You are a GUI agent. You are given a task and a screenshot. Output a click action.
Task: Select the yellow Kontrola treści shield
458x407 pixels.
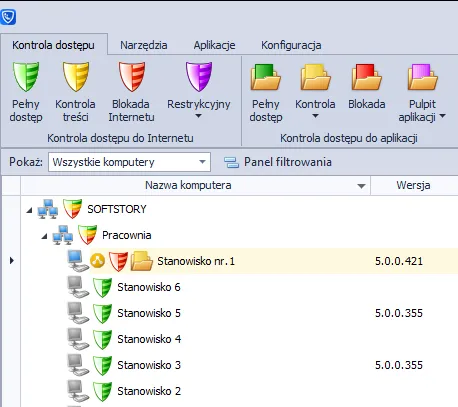click(x=76, y=76)
